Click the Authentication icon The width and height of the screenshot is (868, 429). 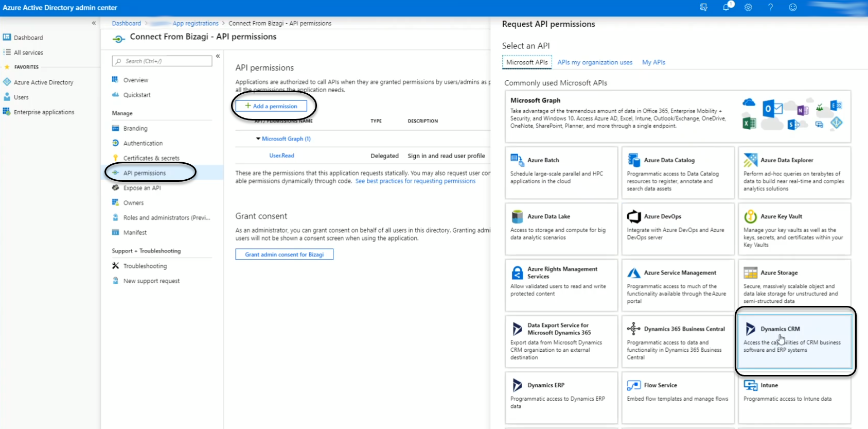(116, 143)
